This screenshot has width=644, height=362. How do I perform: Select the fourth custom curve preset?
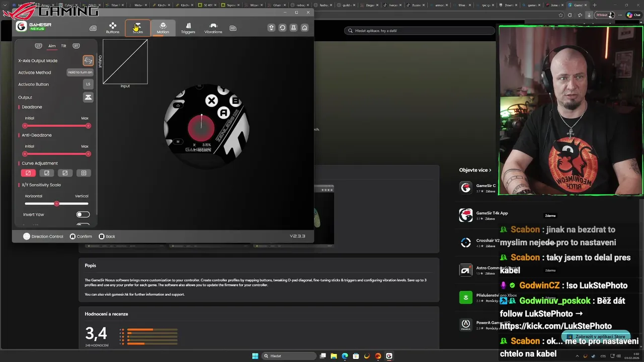(84, 173)
